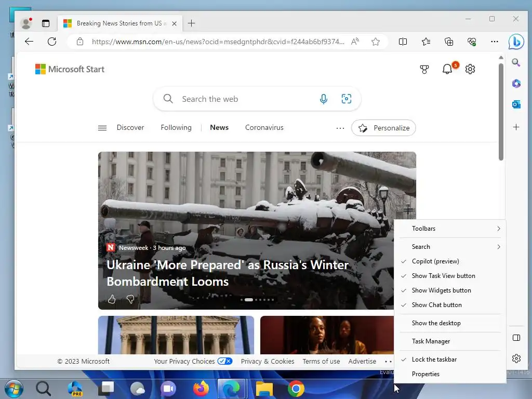The height and width of the screenshot is (399, 532).
Task: Open the notifications bell
Action: coord(447,69)
